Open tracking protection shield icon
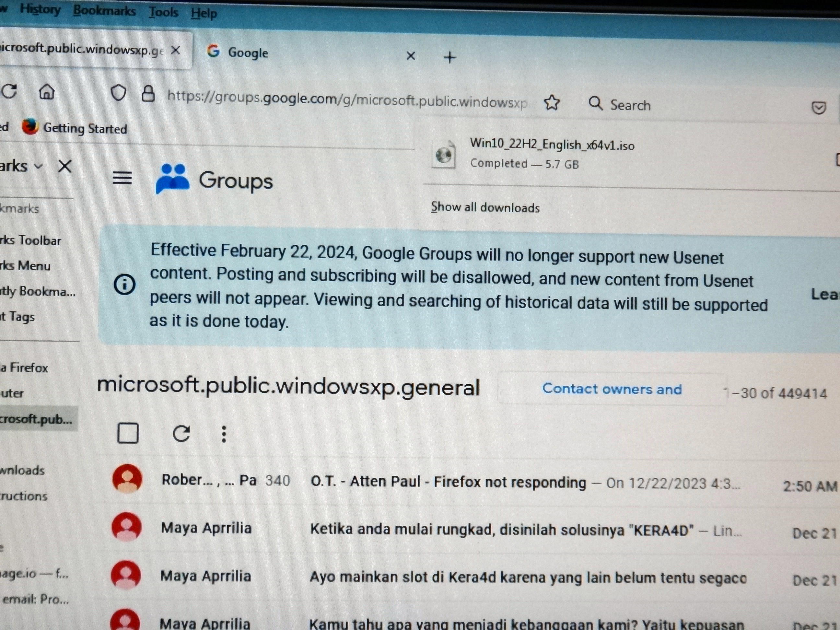Image resolution: width=840 pixels, height=630 pixels. pyautogui.click(x=118, y=93)
